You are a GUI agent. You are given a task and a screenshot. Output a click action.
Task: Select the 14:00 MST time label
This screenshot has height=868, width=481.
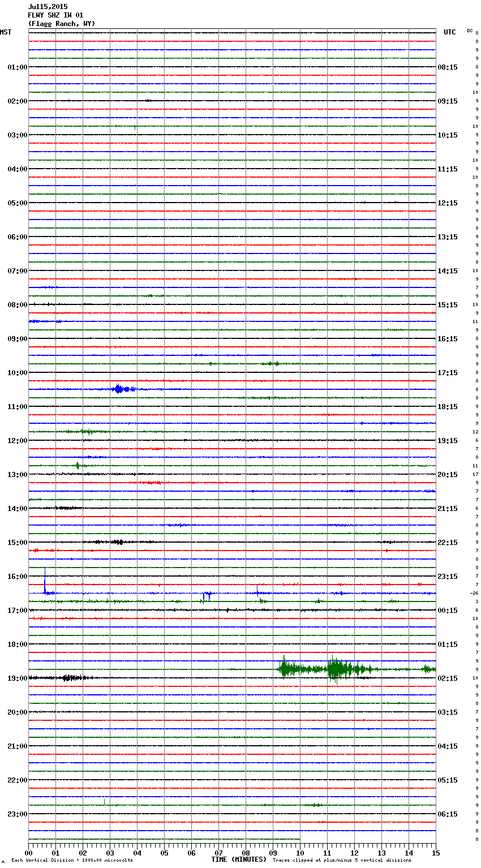click(x=17, y=509)
